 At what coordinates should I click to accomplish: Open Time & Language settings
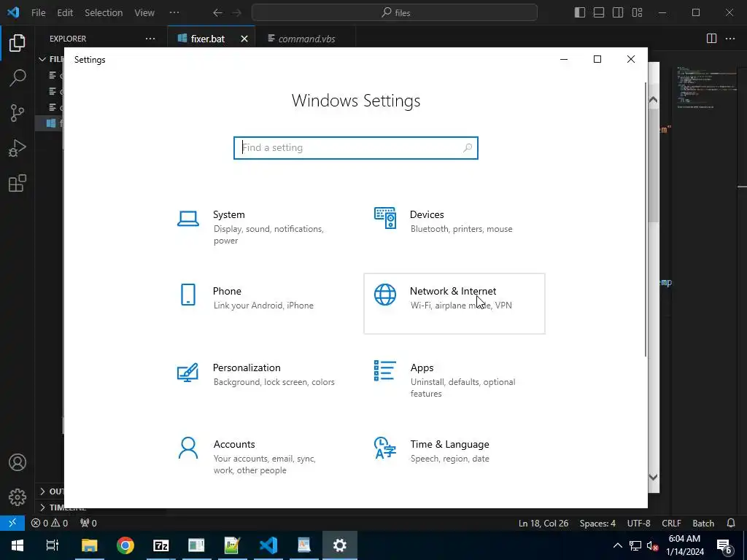click(x=454, y=456)
